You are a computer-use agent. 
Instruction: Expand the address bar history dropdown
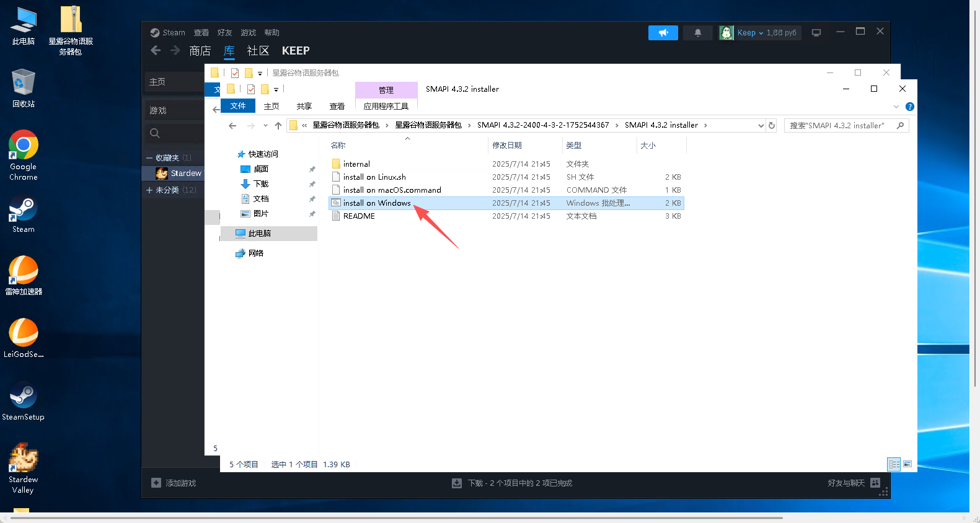(761, 126)
